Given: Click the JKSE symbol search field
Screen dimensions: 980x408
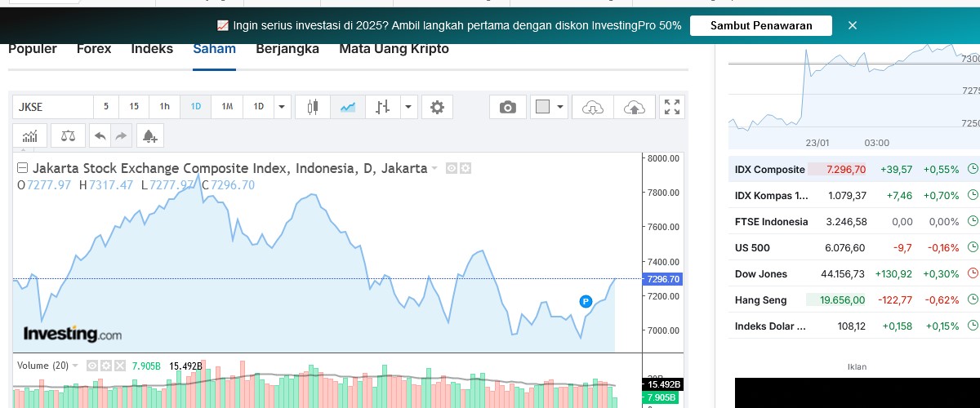Looking at the screenshot, I should [x=52, y=106].
